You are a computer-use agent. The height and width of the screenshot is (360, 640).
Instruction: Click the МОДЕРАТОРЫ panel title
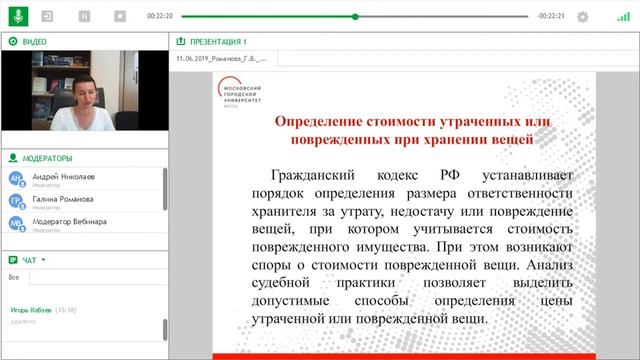(x=47, y=158)
